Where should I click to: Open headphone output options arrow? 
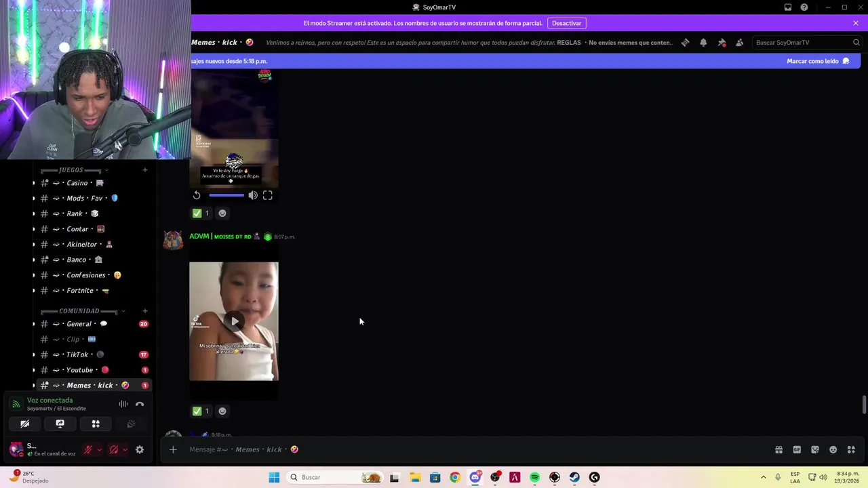125,449
